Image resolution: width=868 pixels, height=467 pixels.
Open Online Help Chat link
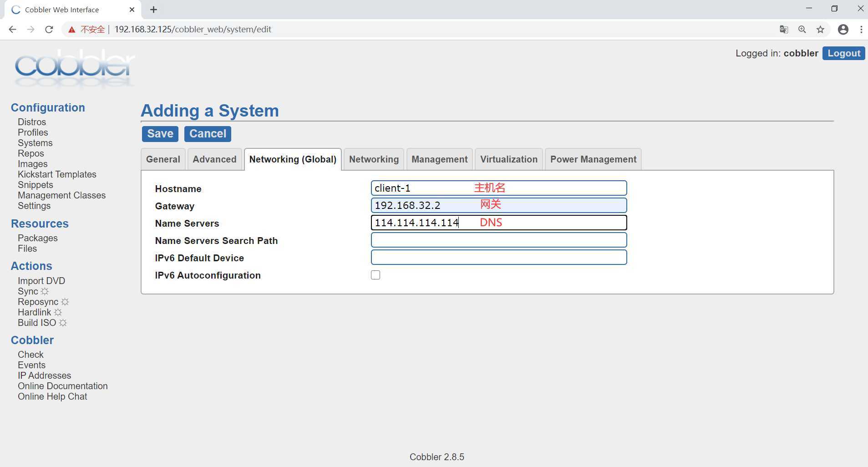pos(52,396)
